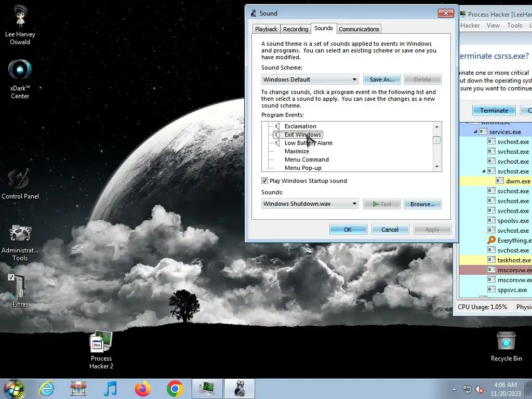Click OK in the Sound dialog
This screenshot has width=532, height=399.
point(348,229)
